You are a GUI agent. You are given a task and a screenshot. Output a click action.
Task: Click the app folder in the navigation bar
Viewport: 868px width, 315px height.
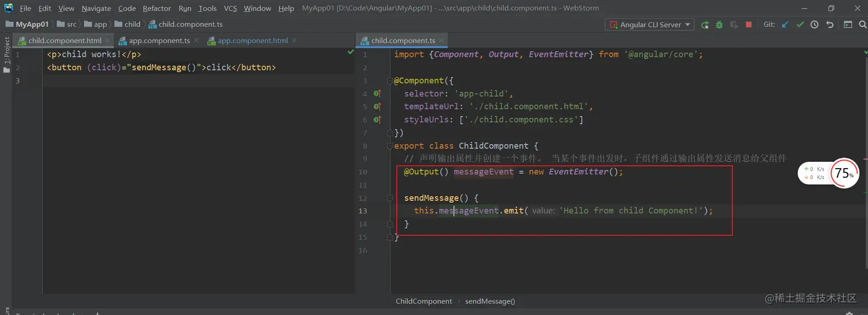(95, 25)
